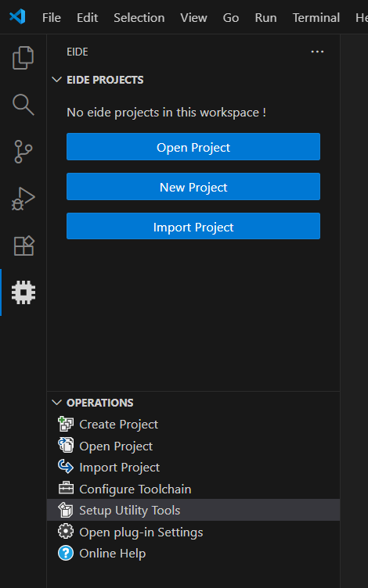Click the Open plug-in Settings gear icon
Viewport: 368px width, 588px height.
click(x=66, y=532)
